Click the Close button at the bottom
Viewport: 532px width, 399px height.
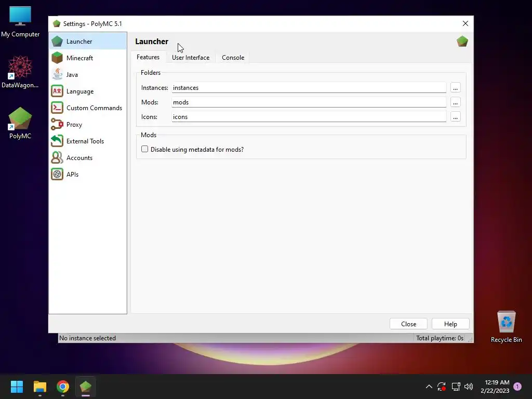coord(408,324)
